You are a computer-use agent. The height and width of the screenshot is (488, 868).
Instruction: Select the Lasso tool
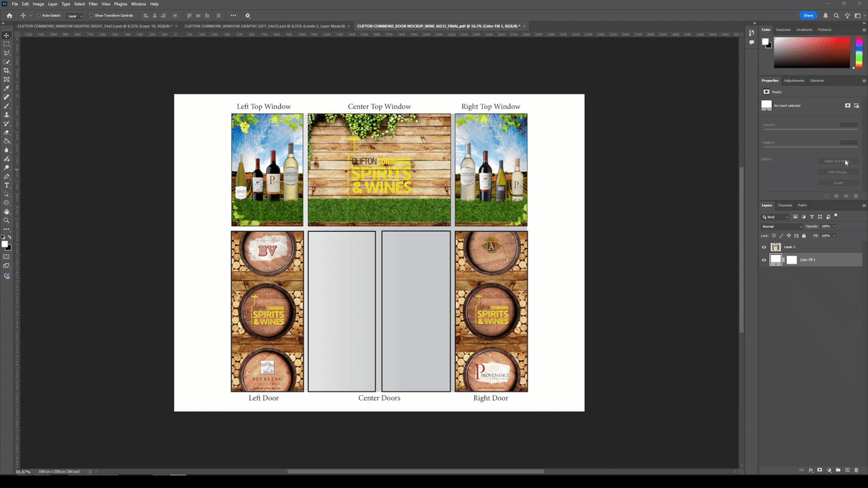click(7, 53)
